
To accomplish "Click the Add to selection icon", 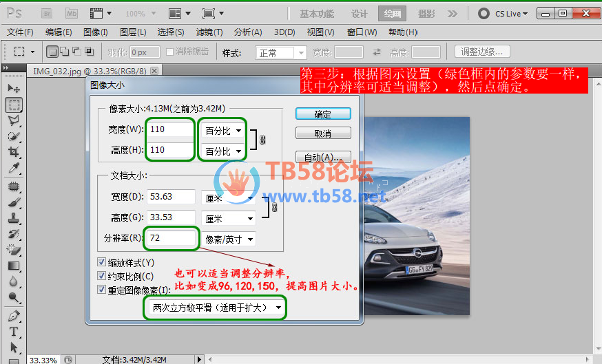I will (65, 51).
